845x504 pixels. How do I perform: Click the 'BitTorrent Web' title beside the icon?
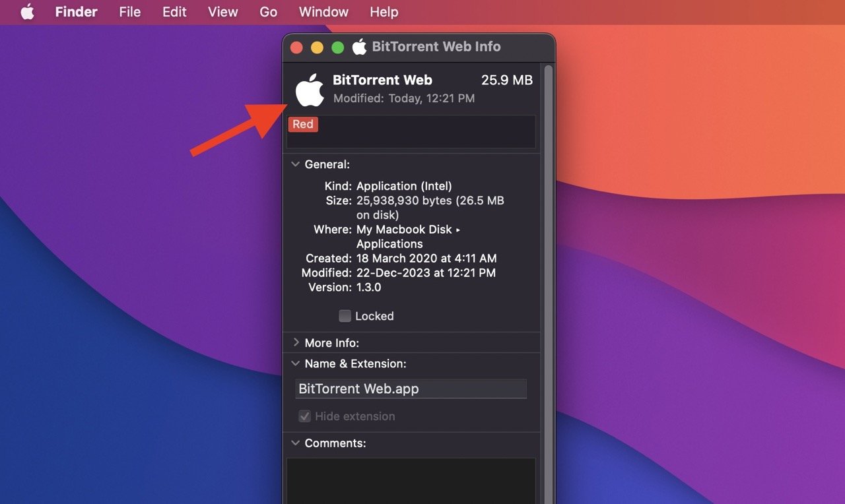tap(382, 80)
